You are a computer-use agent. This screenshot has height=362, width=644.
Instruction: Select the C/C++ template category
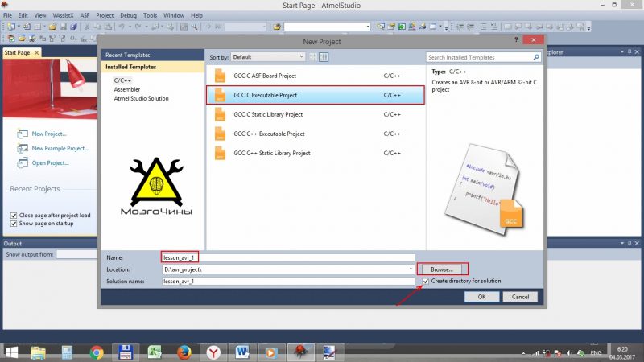pyautogui.click(x=122, y=80)
